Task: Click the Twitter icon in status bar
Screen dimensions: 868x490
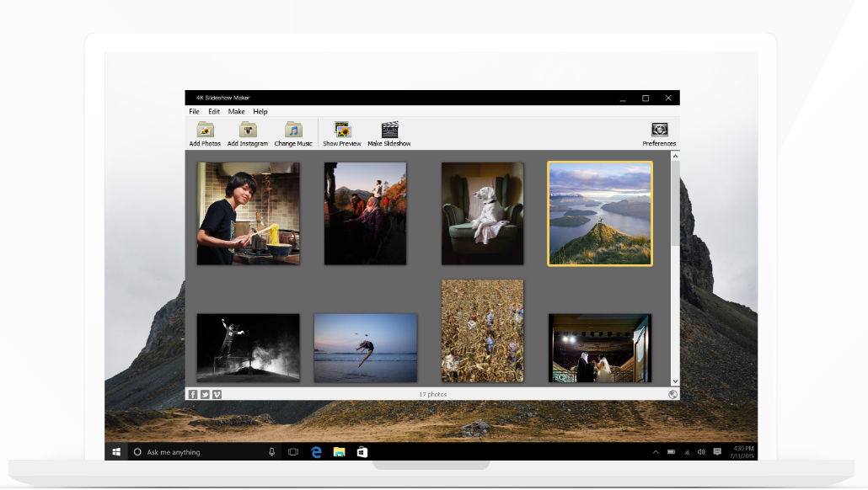Action: [205, 394]
